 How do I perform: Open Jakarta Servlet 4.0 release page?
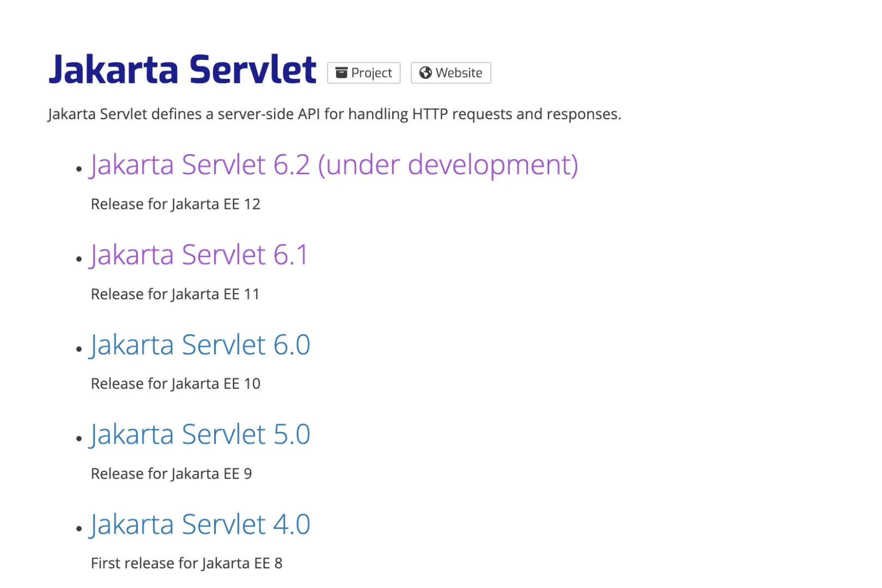(200, 524)
